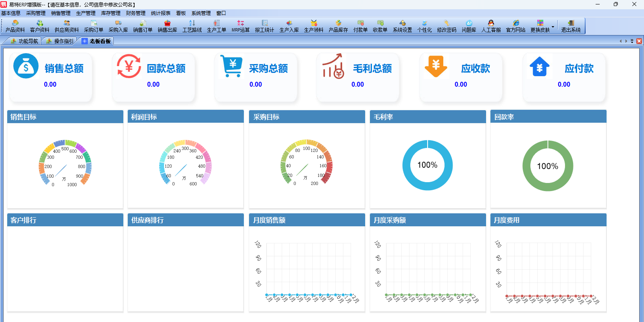This screenshot has width=644, height=322.
Task: Click the 采购订单 purchase order icon
Action: (93, 26)
